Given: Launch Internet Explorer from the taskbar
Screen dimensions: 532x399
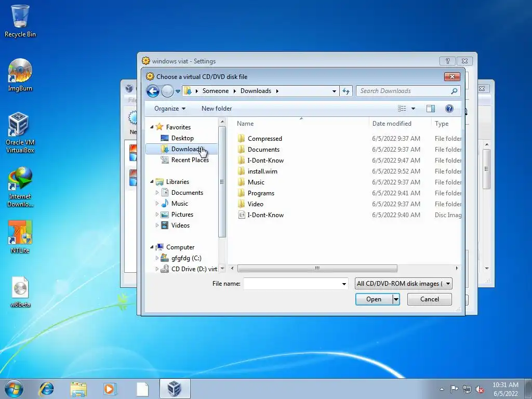Looking at the screenshot, I should pos(46,389).
